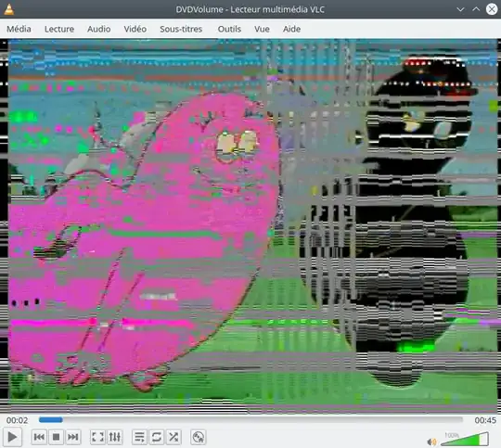
Task: Click the elapsed time 00:02 label
Action: [x=17, y=420]
